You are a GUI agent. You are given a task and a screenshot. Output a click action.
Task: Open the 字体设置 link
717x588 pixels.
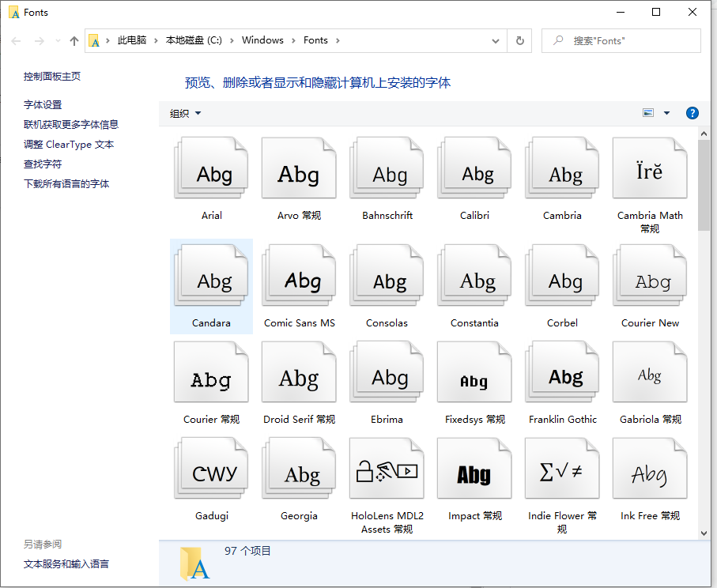point(43,104)
